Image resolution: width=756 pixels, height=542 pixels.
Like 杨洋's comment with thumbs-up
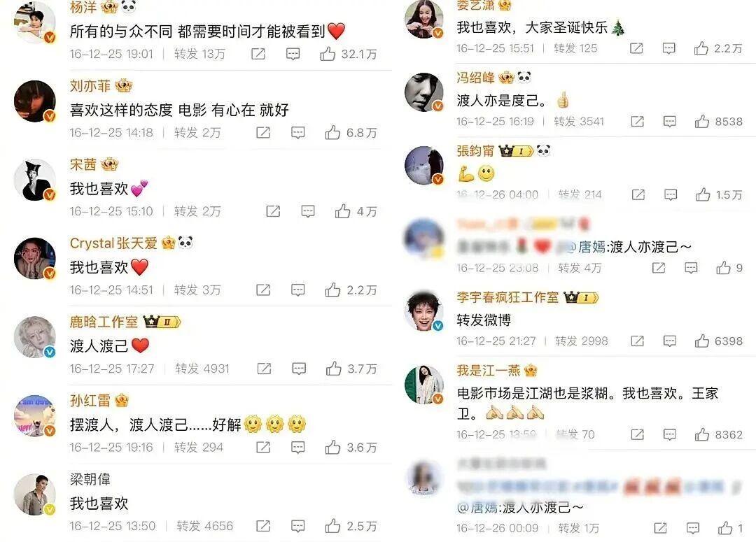[328, 53]
